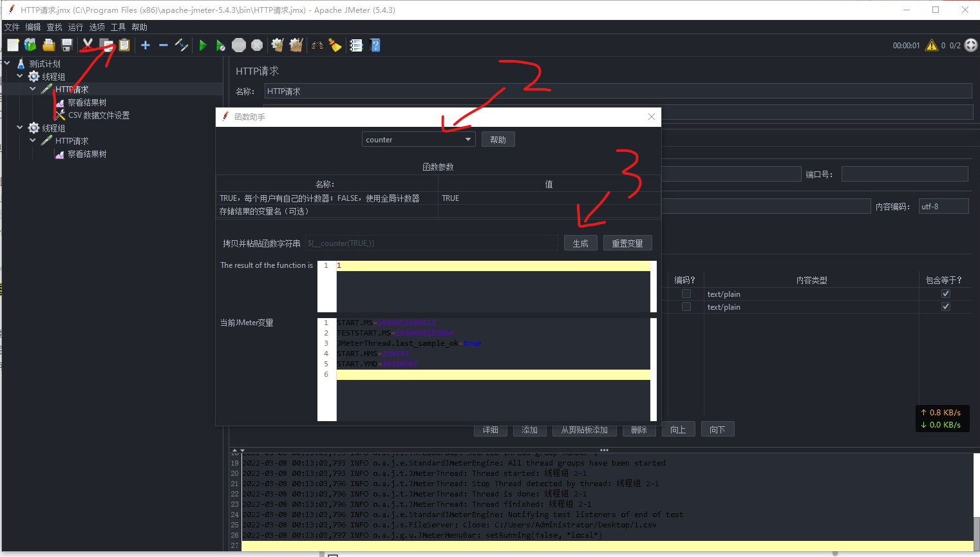Click the Open file folder icon
The image size is (980, 557).
pyautogui.click(x=48, y=45)
